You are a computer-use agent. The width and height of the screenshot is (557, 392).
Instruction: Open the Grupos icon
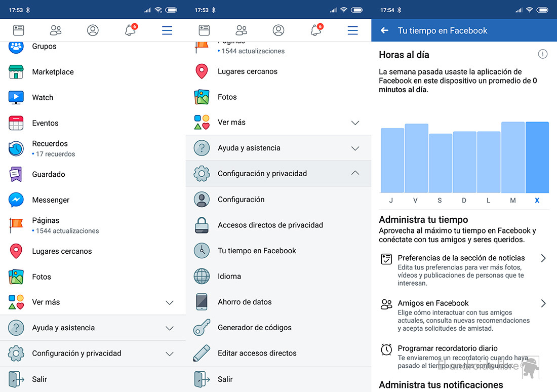16,47
